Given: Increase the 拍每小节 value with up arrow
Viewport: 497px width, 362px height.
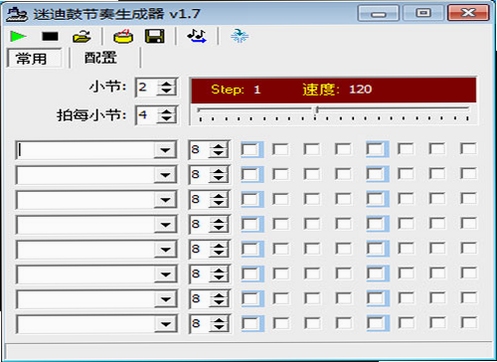Looking at the screenshot, I should click(x=166, y=112).
